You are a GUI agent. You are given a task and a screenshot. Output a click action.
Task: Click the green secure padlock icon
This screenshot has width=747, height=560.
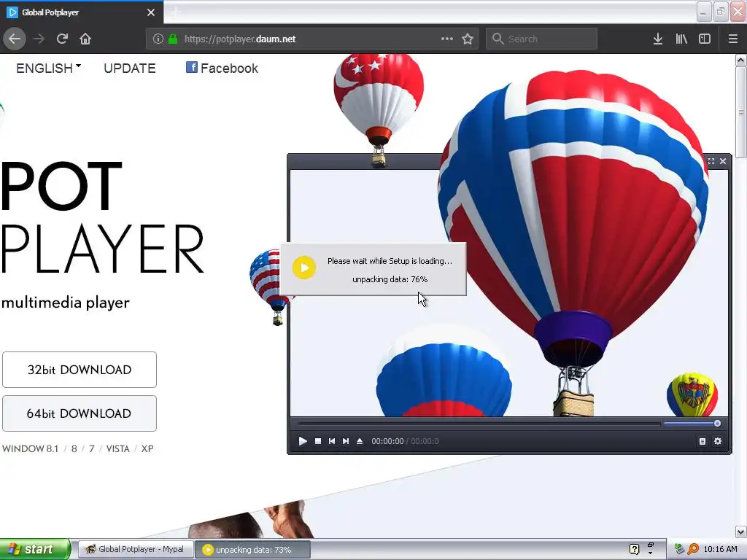tap(173, 39)
